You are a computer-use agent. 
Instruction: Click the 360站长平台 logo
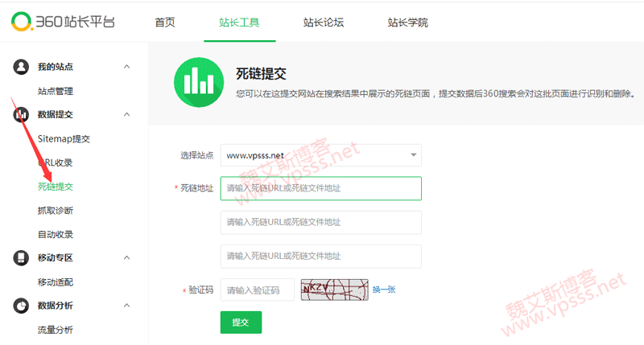63,22
